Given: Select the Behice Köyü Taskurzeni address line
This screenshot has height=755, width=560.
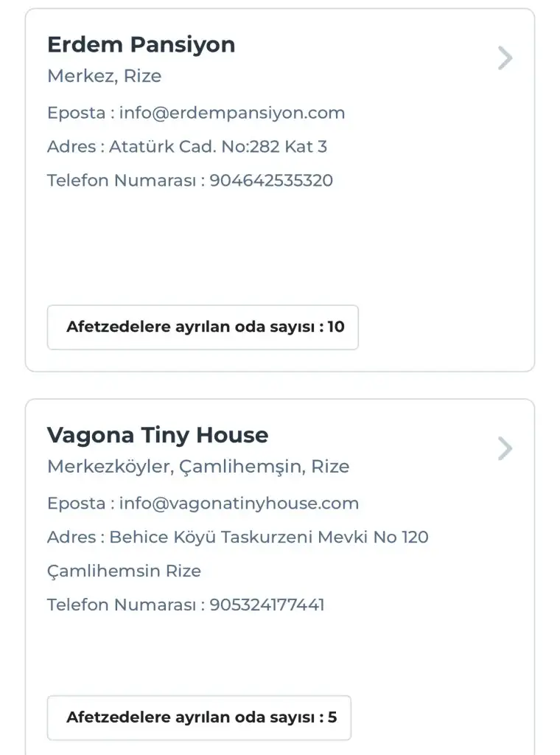Looking at the screenshot, I should [269, 537].
